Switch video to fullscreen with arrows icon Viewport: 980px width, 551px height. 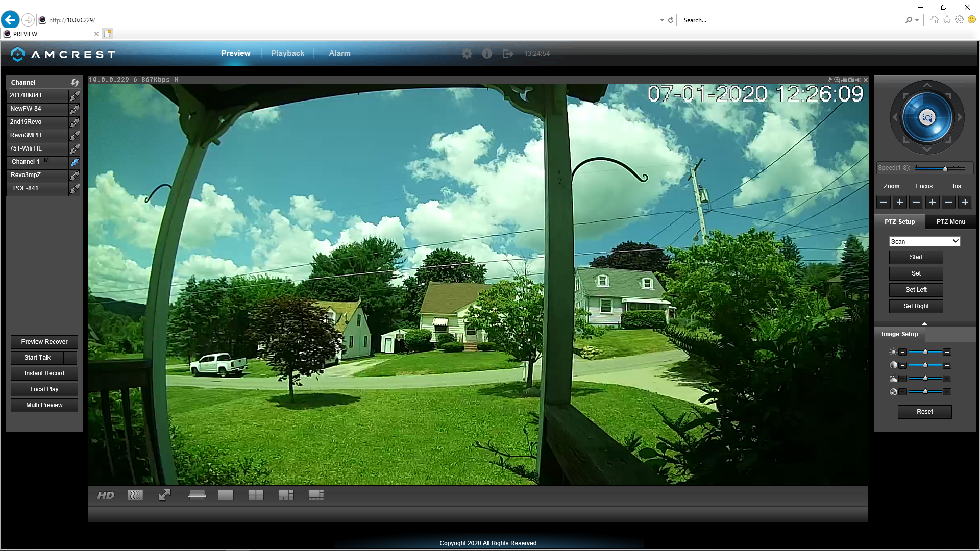tap(165, 495)
